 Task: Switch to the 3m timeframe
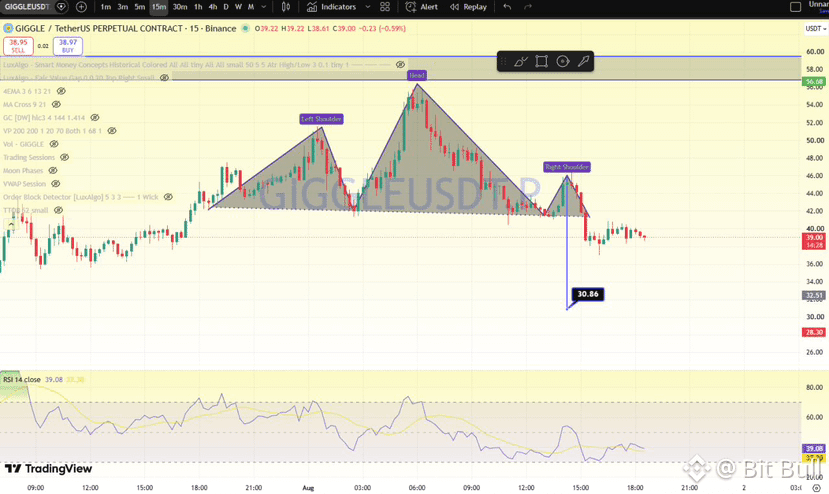tap(123, 7)
